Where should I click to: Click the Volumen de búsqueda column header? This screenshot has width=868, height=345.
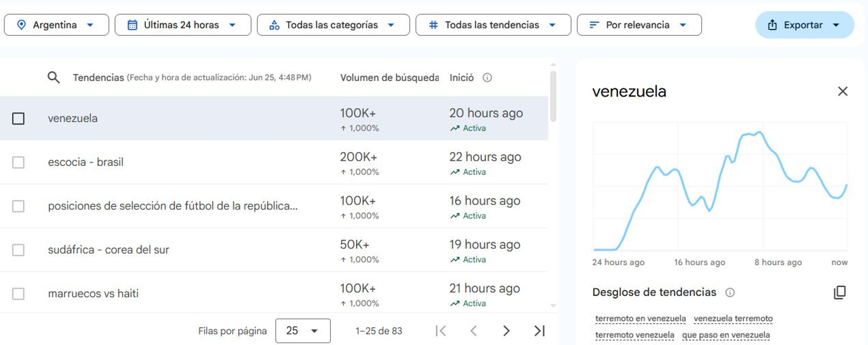[x=389, y=78]
